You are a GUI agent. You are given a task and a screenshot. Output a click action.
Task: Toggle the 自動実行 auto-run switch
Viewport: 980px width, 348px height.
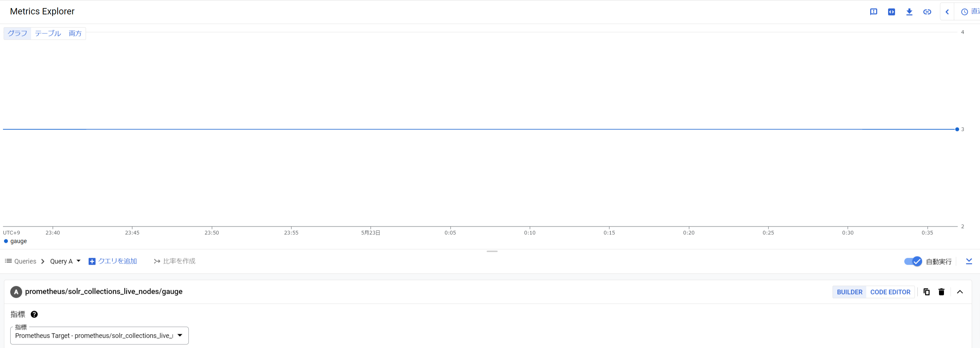(x=913, y=261)
